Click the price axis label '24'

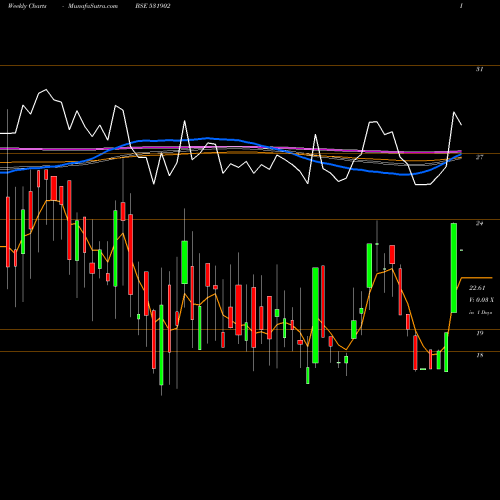tap(479, 223)
